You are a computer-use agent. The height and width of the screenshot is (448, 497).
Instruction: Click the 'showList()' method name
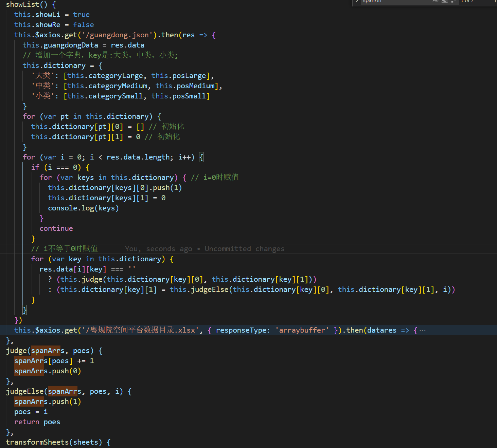pos(27,4)
